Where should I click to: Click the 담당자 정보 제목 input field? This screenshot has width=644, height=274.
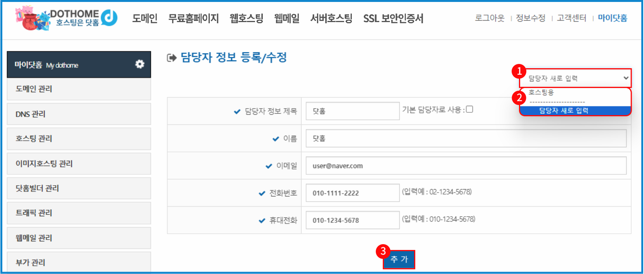(x=353, y=111)
